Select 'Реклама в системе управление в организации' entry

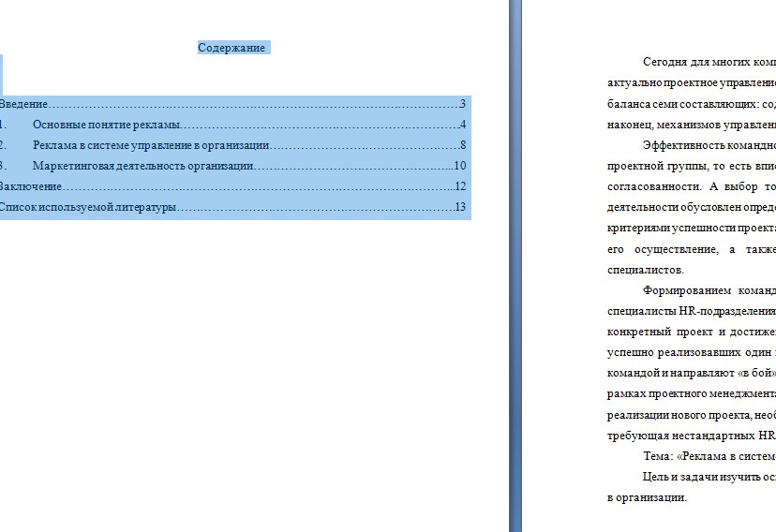point(151,145)
